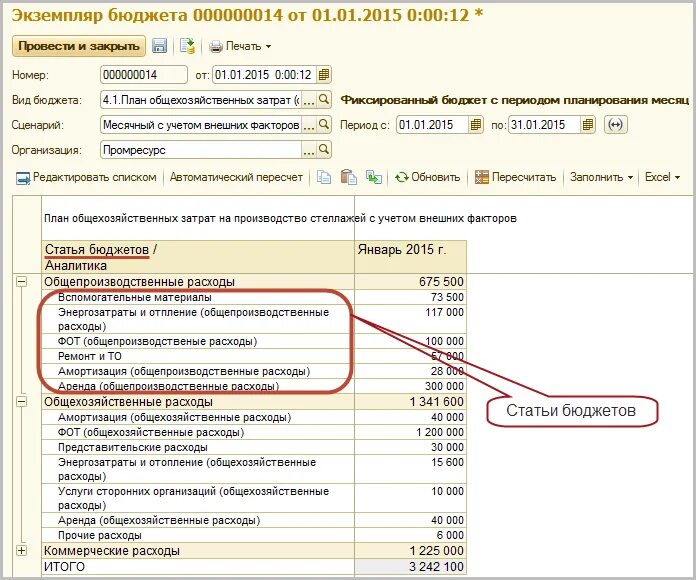
Task: Open Вид бюджета with the magnifier icon
Action: 324,100
